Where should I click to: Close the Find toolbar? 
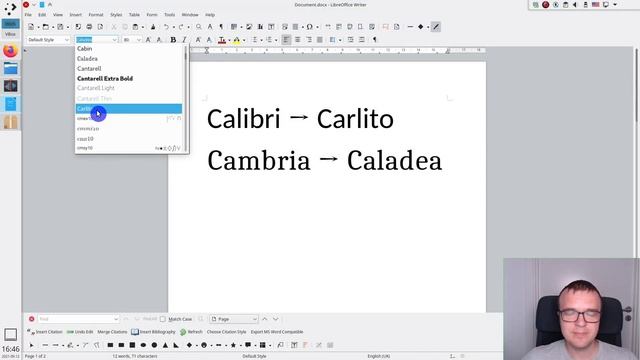31,319
